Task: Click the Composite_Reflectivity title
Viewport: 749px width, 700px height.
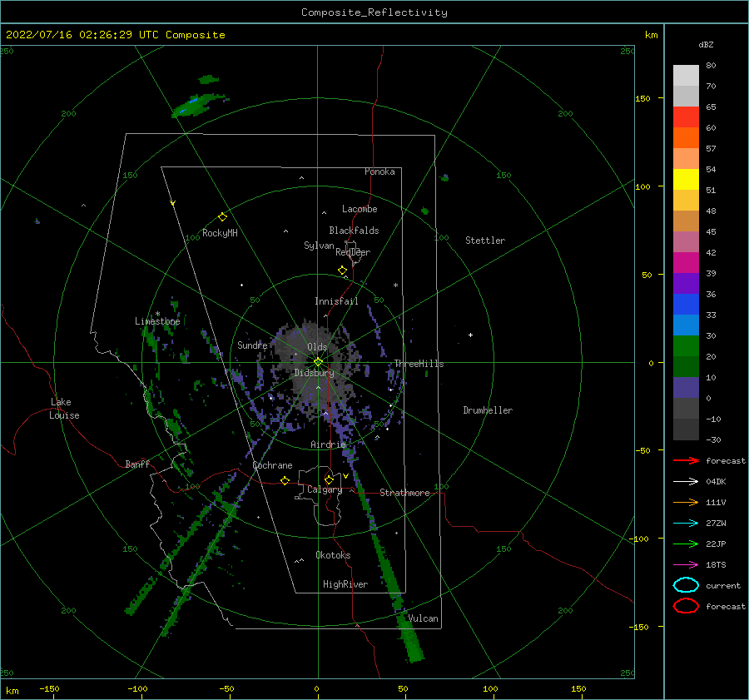Action: (x=374, y=12)
